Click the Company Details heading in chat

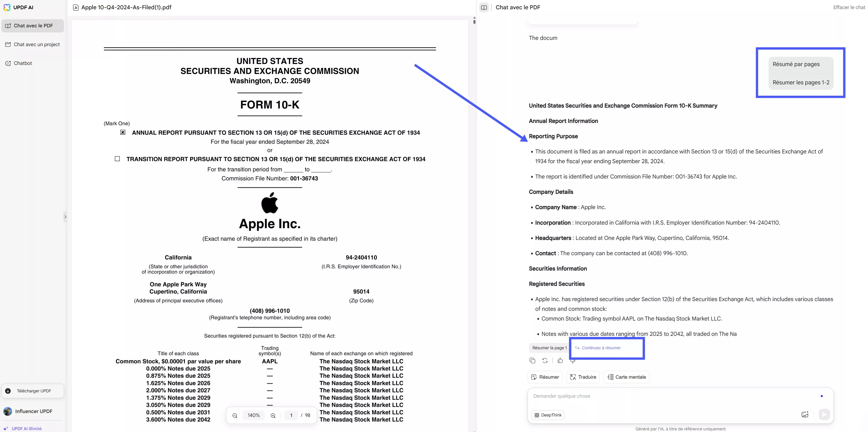[551, 192]
